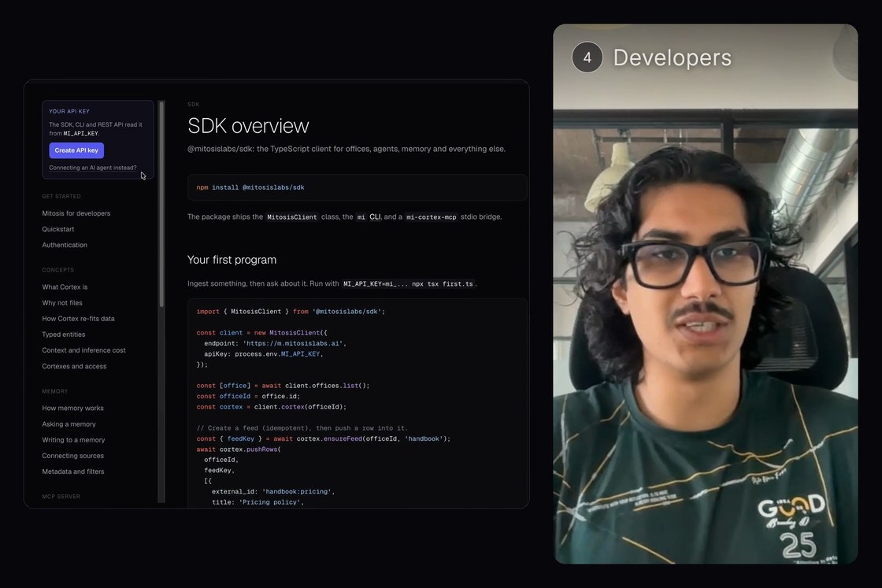Open the 'Why not files' page

(x=62, y=302)
